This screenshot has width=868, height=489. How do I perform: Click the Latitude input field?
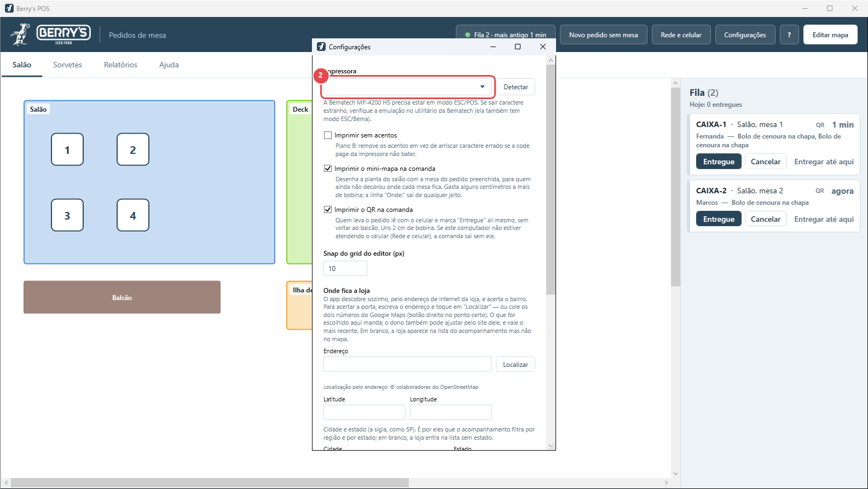click(364, 412)
